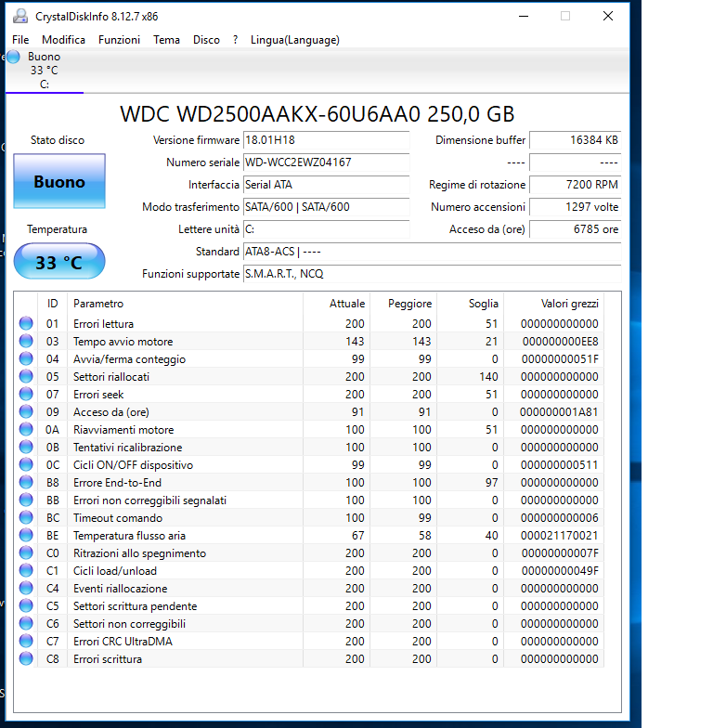Click status orb for 04 Avvia/ferma conteggio
The image size is (713, 728).
26,358
